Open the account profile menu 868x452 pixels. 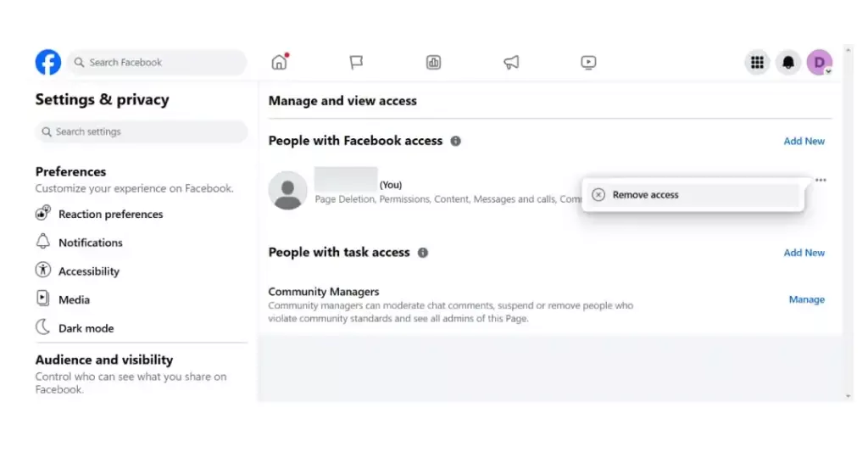click(x=820, y=62)
